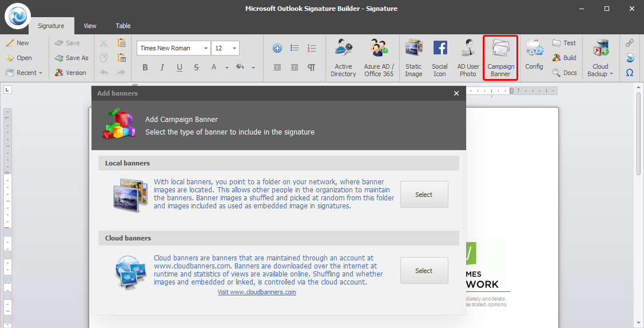Open the Version tool
This screenshot has height=328, width=644.
pyautogui.click(x=71, y=73)
